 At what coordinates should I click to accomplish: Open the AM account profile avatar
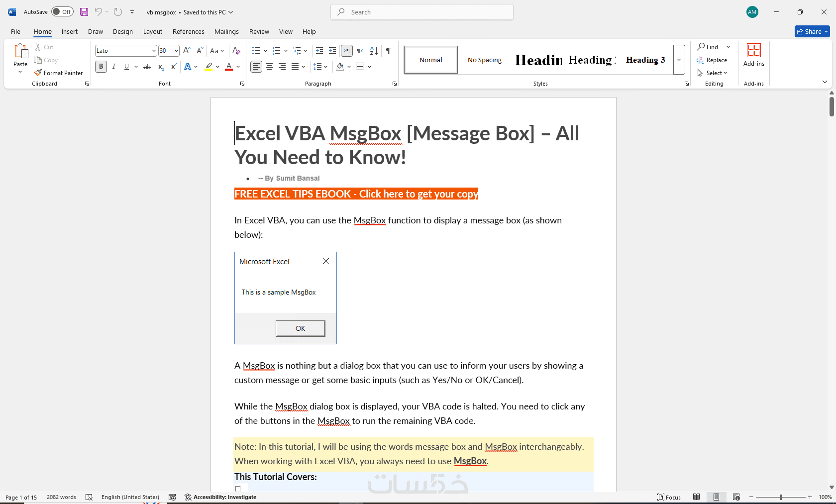click(x=752, y=12)
